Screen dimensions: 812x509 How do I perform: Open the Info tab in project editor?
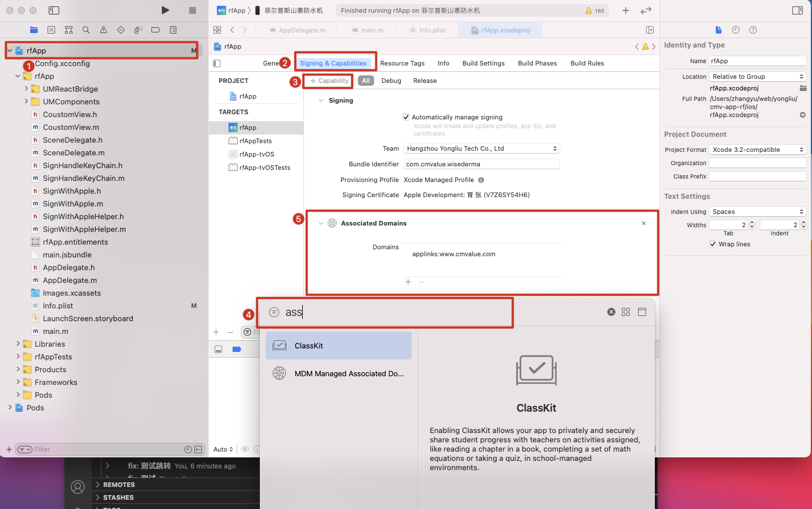(x=443, y=63)
